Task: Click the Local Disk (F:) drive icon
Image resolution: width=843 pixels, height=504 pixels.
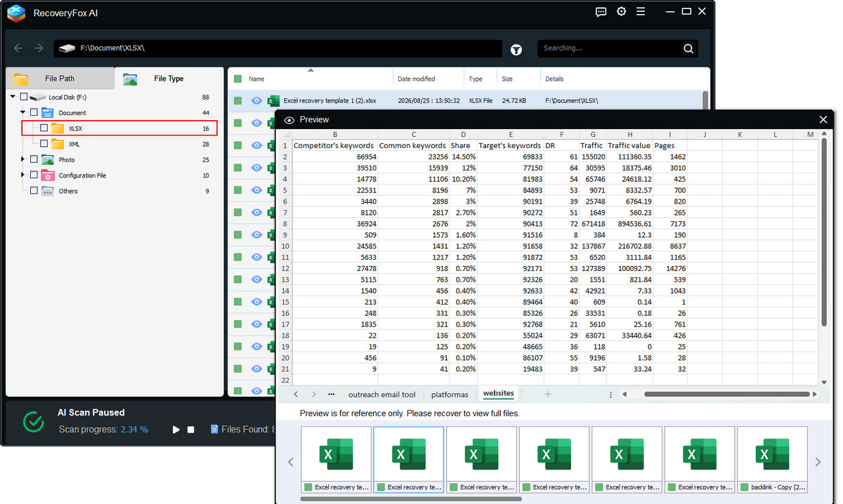Action: tap(37, 97)
